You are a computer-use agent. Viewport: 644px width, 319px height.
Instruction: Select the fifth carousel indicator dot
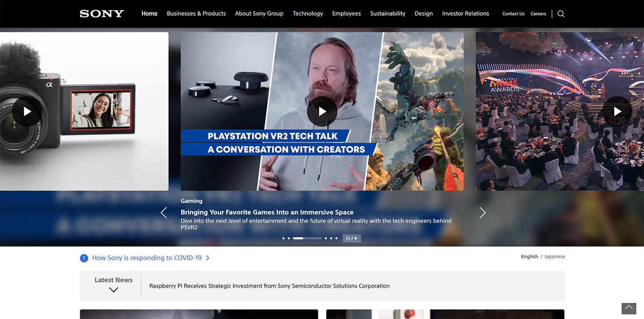point(331,238)
